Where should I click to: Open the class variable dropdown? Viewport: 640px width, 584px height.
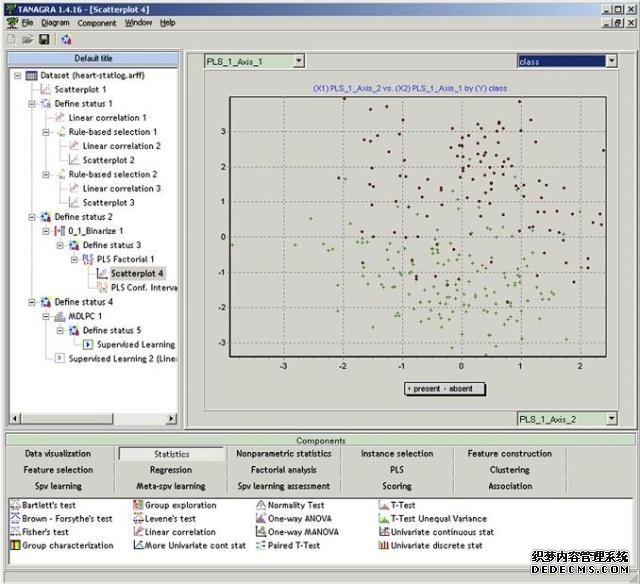(x=611, y=62)
